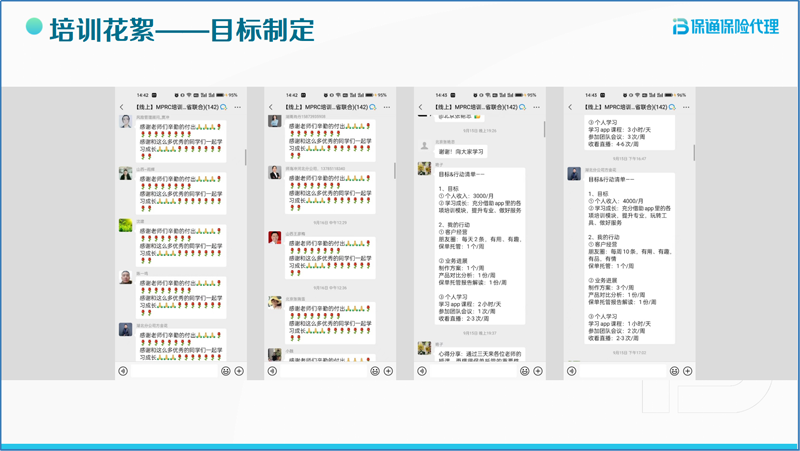Go back in third chat screenshot

pos(421,107)
